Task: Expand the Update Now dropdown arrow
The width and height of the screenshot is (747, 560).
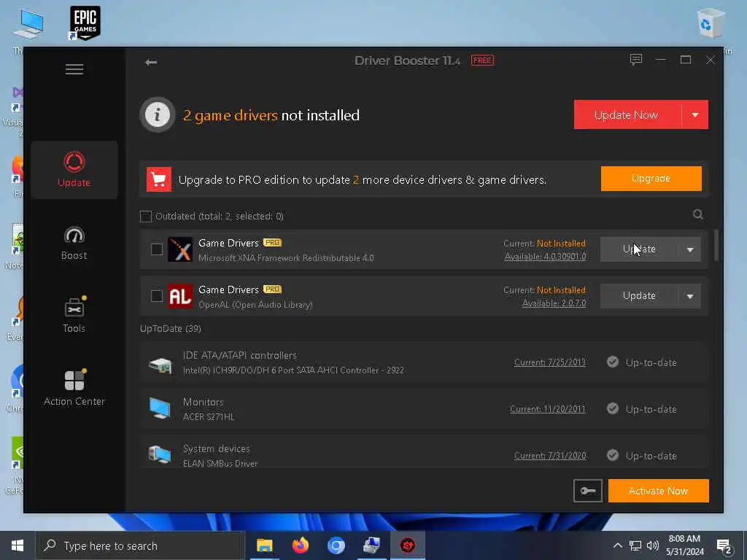Action: point(695,114)
